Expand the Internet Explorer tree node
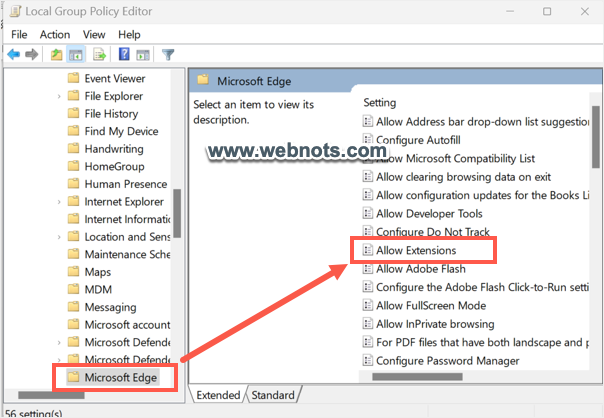 pos(59,202)
